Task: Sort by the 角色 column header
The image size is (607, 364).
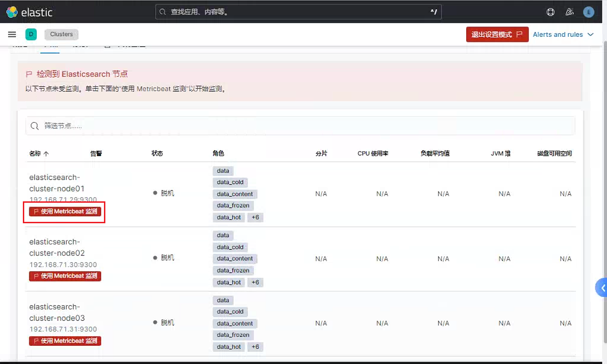Action: (218, 153)
